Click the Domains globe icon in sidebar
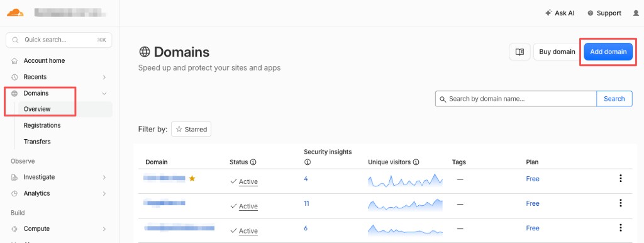The height and width of the screenshot is (243, 644). coord(14,93)
